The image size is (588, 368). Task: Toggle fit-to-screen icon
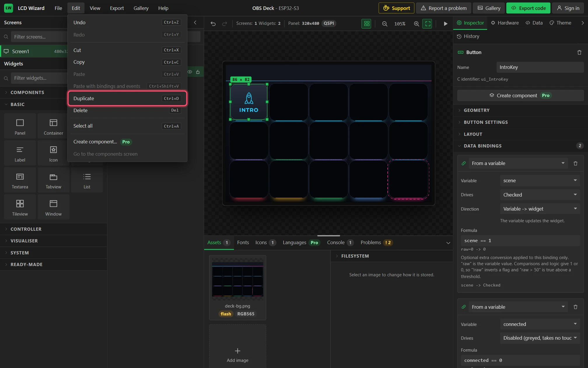pyautogui.click(x=428, y=24)
